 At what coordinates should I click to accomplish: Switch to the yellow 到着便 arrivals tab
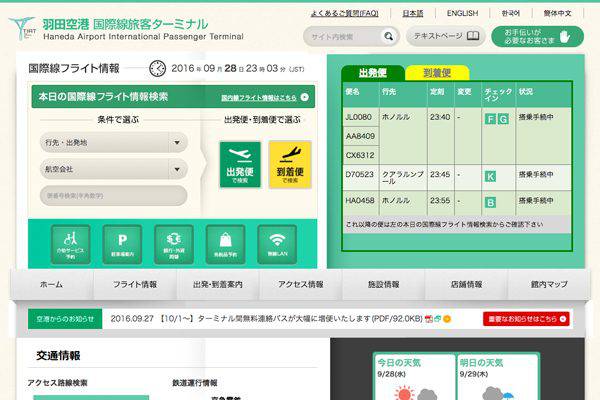437,73
